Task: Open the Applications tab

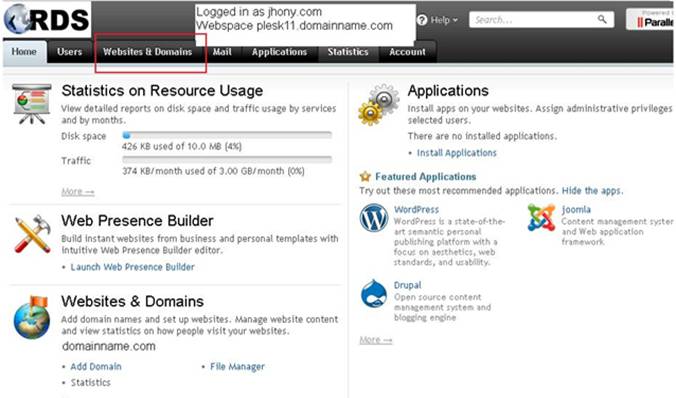Action: 279,52
